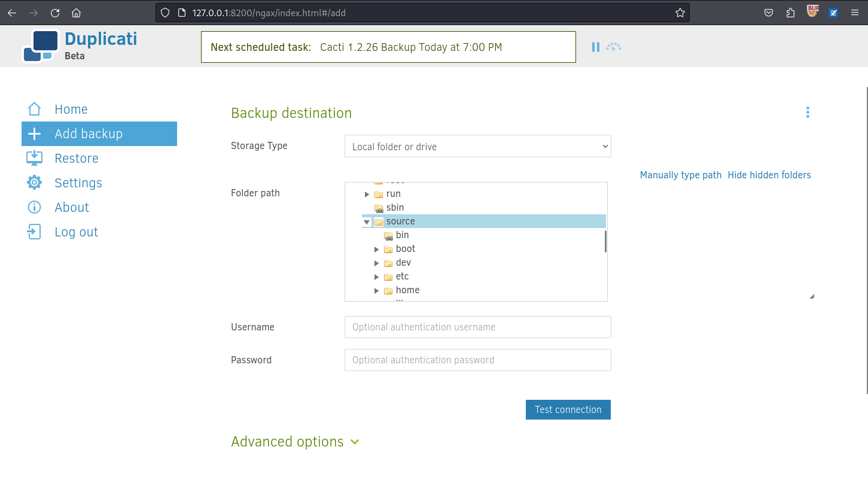Expand the home folder node
The image size is (868, 483).
[x=377, y=291]
